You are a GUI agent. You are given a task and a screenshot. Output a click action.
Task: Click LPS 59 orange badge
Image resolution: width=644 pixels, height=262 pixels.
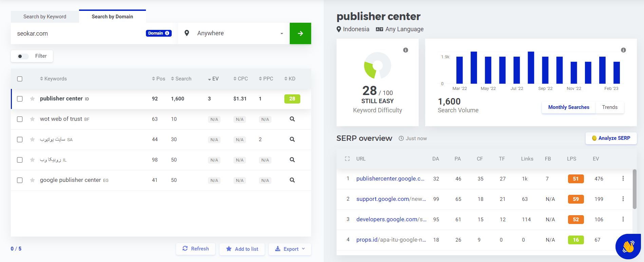[576, 199]
